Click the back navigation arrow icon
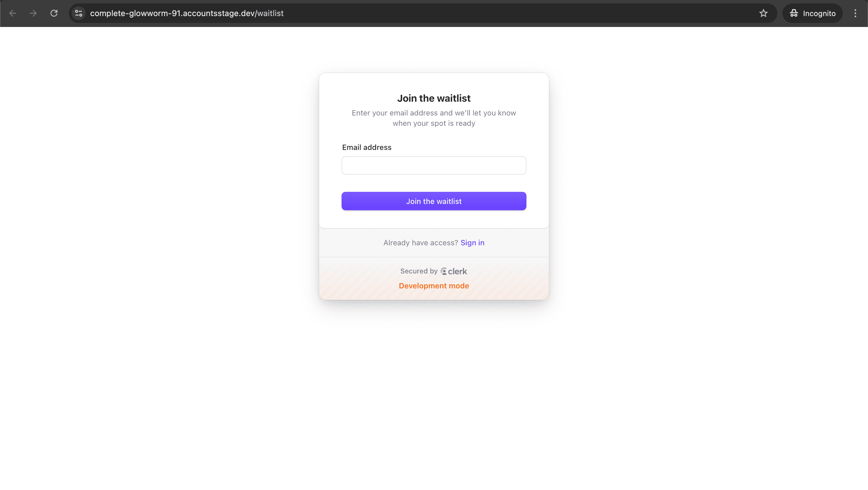Viewport: 868px width, 490px height. (x=13, y=13)
